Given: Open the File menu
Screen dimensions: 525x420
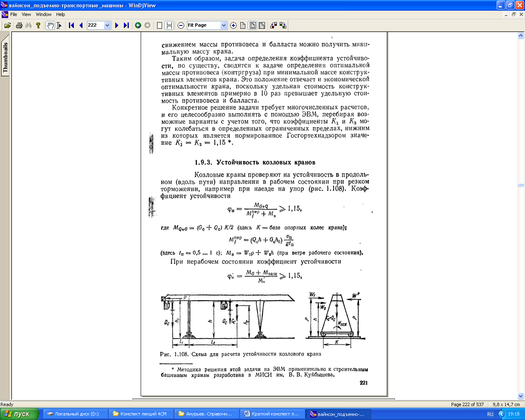Looking at the screenshot, I should pos(14,14).
